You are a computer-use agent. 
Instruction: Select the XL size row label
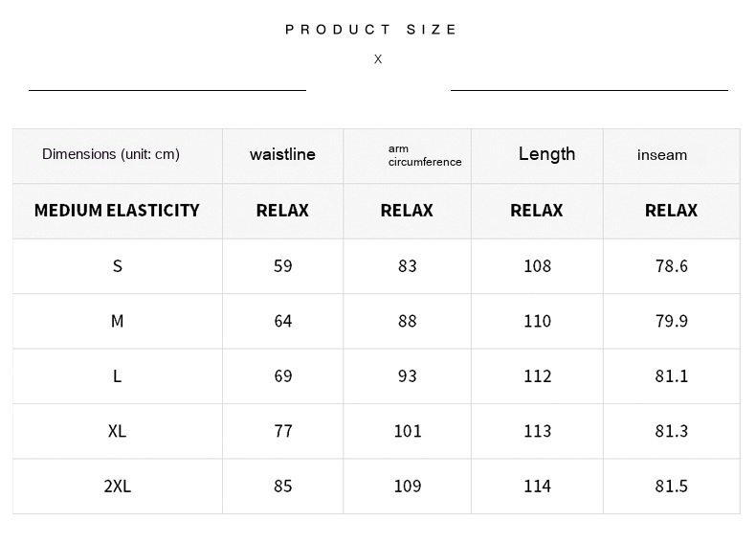click(x=118, y=431)
